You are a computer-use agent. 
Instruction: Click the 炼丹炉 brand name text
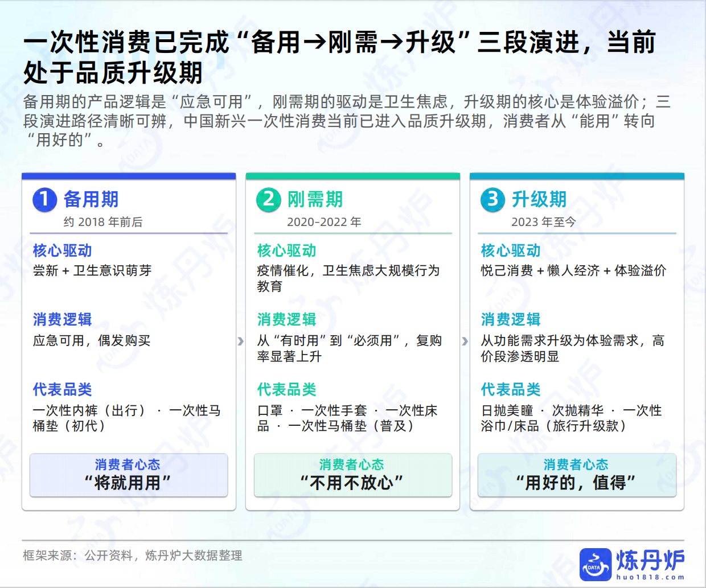click(x=650, y=560)
